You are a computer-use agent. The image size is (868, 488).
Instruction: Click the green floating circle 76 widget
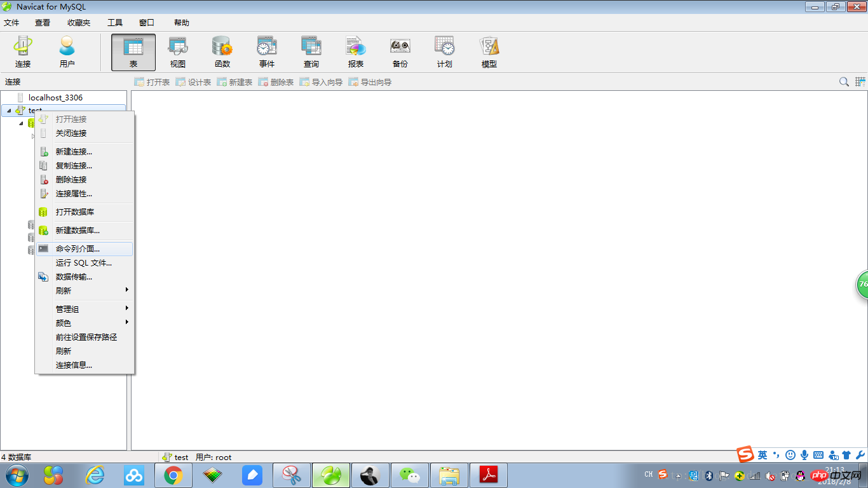(862, 284)
